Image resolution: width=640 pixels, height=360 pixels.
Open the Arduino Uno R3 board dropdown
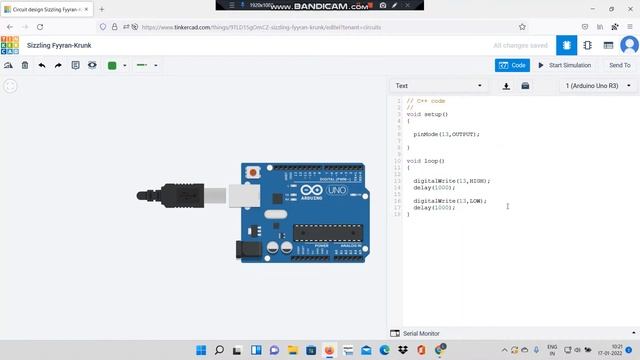598,86
